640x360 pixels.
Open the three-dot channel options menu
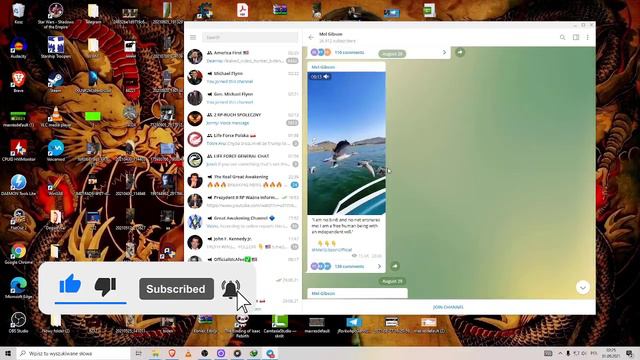[588, 37]
